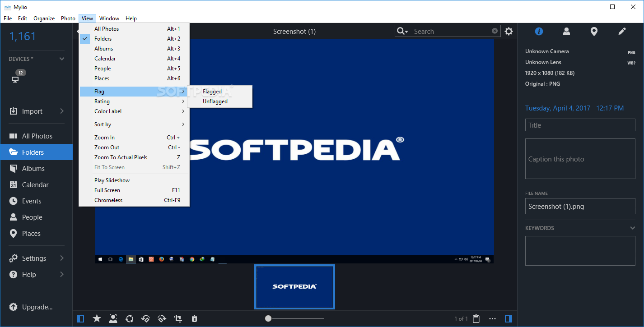Click the Upgrade icon in the sidebar

(x=14, y=307)
